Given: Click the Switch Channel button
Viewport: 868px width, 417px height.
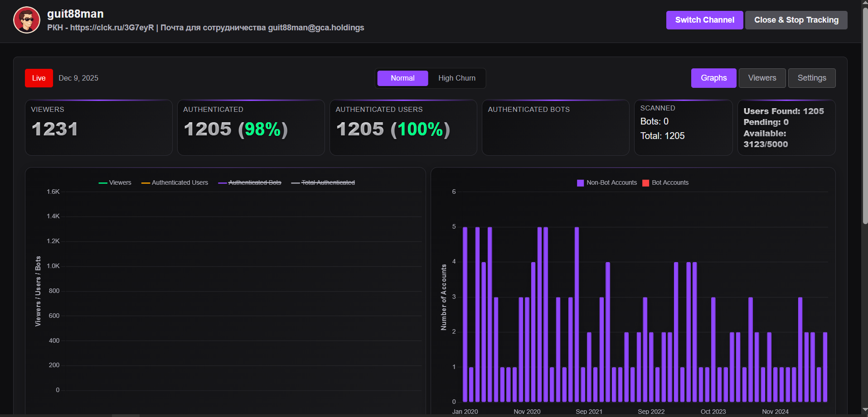Looking at the screenshot, I should point(704,20).
